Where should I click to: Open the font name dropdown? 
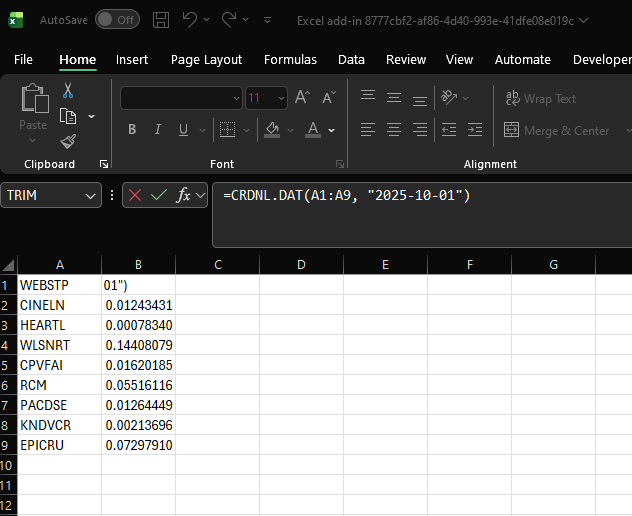pos(236,98)
